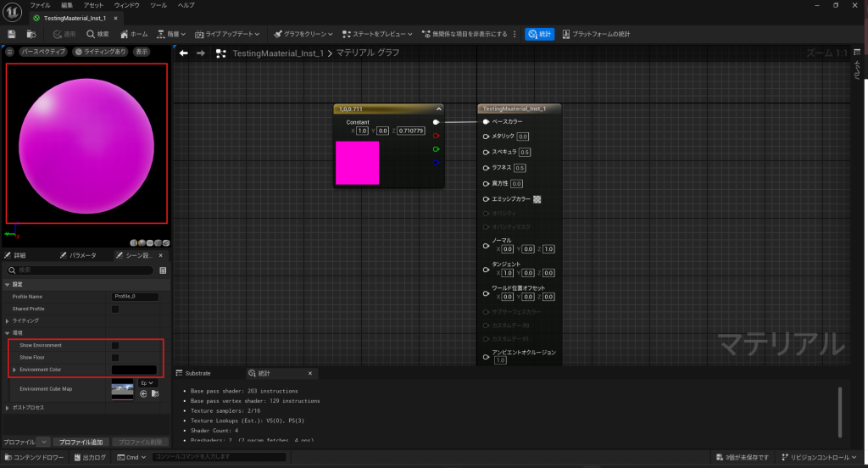
Task: Click the red R output pin on Constant node
Action: [436, 136]
